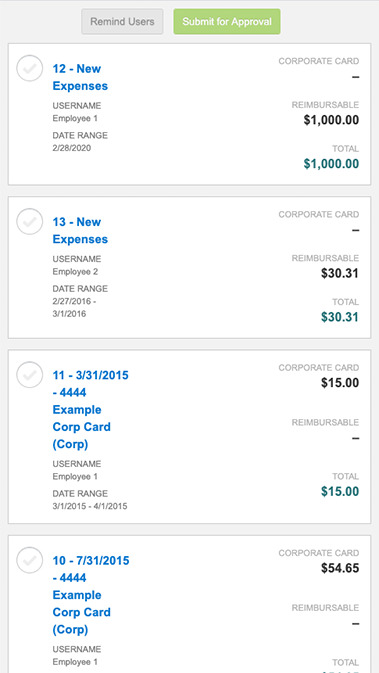Open the 13 - New Expenses report

(80, 230)
